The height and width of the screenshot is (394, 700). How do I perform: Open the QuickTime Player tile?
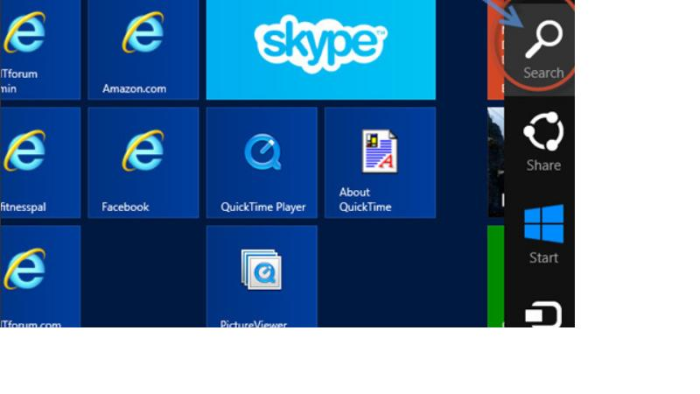pos(262,162)
